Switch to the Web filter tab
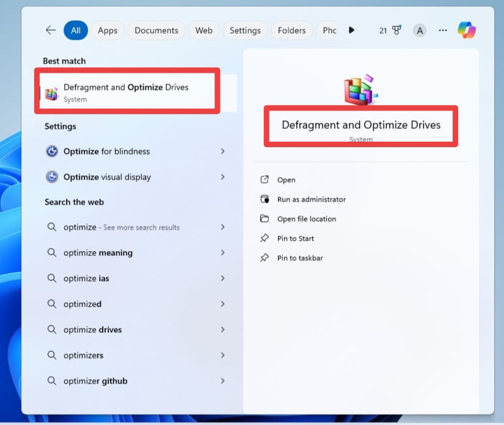This screenshot has width=504, height=425. coord(204,30)
